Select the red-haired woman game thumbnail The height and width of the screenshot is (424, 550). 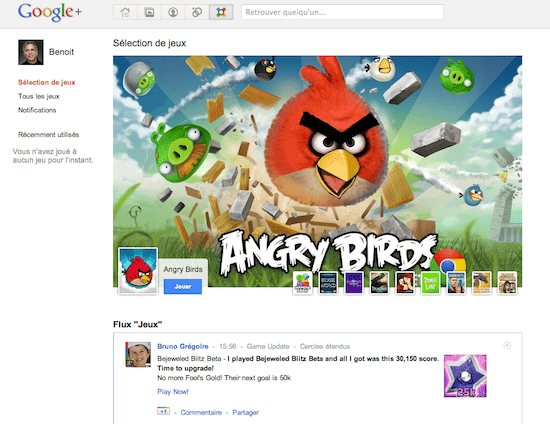[x=405, y=283]
